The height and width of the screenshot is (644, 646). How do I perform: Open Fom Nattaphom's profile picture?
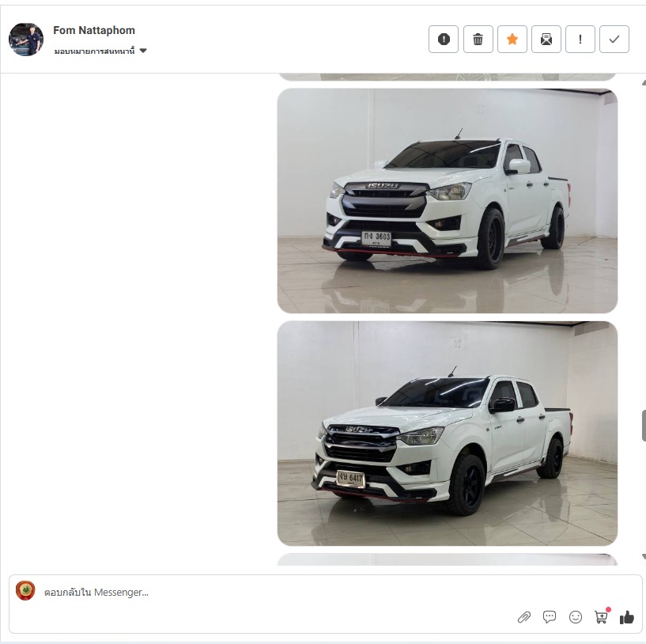[26, 40]
